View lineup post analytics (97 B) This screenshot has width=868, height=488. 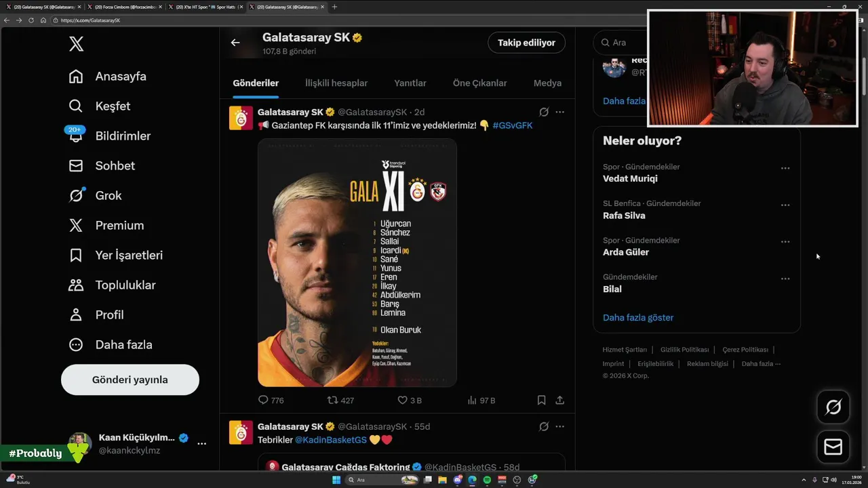point(481,401)
